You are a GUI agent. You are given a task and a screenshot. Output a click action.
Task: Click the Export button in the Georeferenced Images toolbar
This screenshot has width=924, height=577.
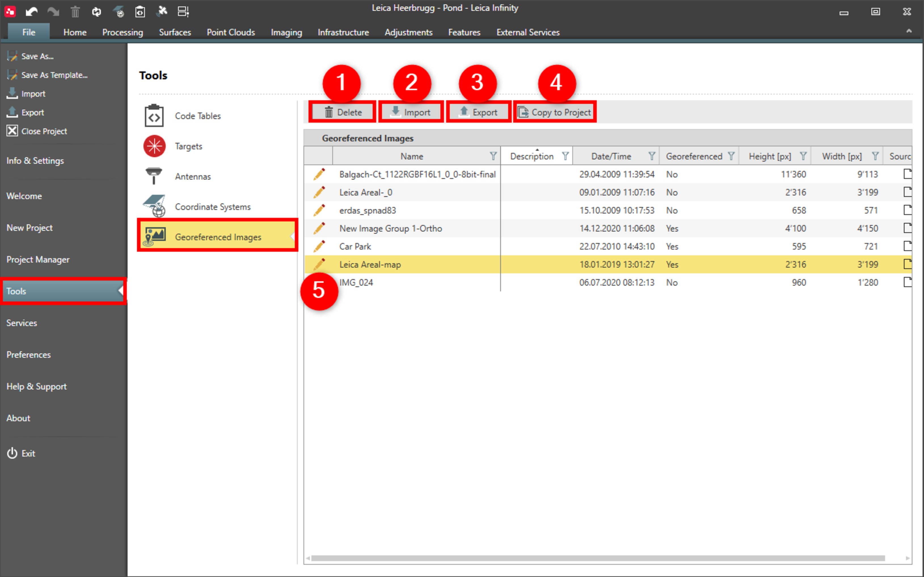[478, 112]
